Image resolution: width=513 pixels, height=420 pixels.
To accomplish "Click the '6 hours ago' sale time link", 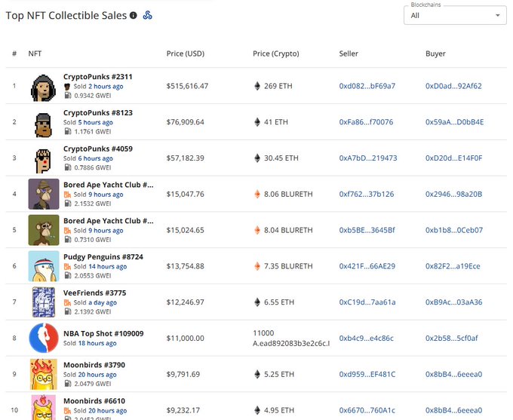I will click(95, 158).
